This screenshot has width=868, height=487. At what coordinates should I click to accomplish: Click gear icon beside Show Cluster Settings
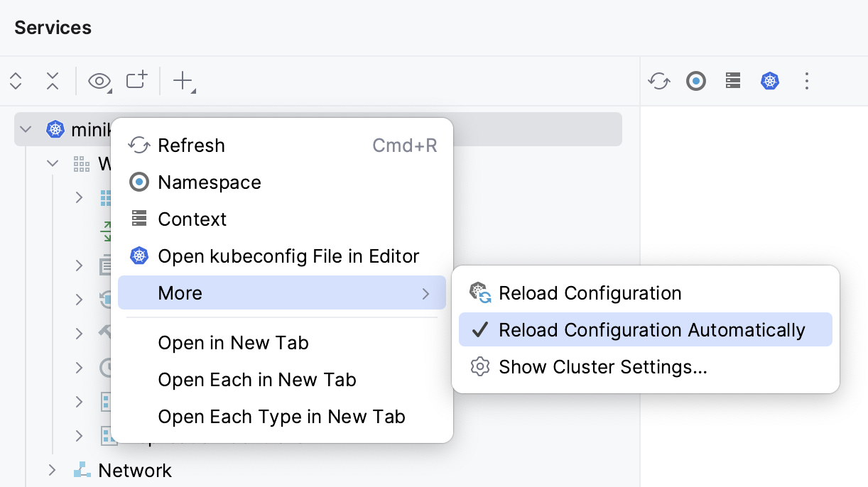[x=481, y=367]
